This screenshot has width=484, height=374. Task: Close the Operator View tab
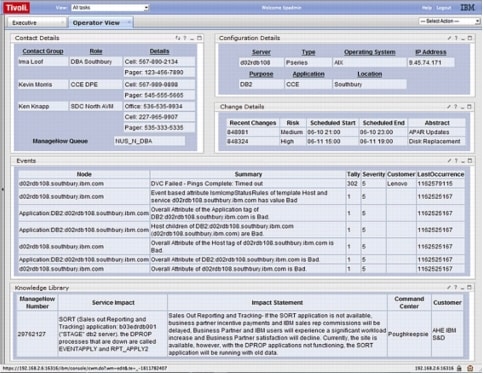click(x=129, y=22)
